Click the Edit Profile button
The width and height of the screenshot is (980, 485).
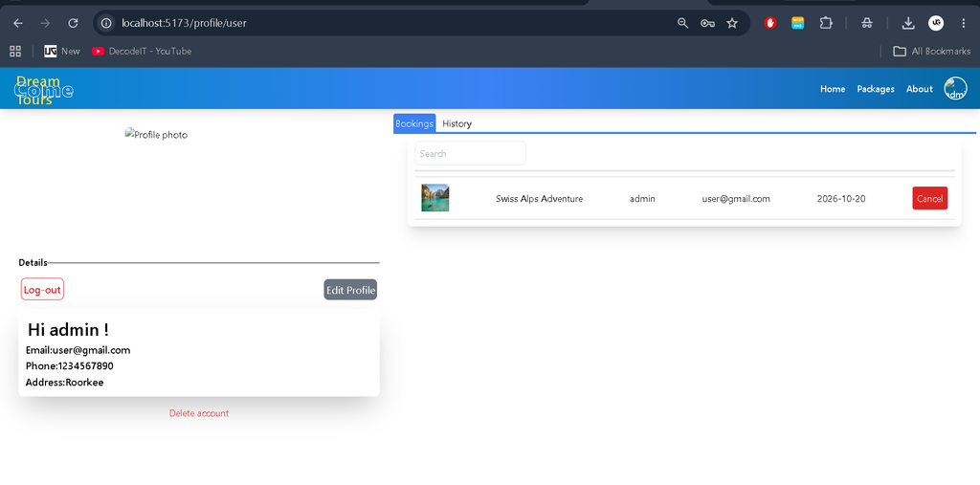tap(350, 290)
